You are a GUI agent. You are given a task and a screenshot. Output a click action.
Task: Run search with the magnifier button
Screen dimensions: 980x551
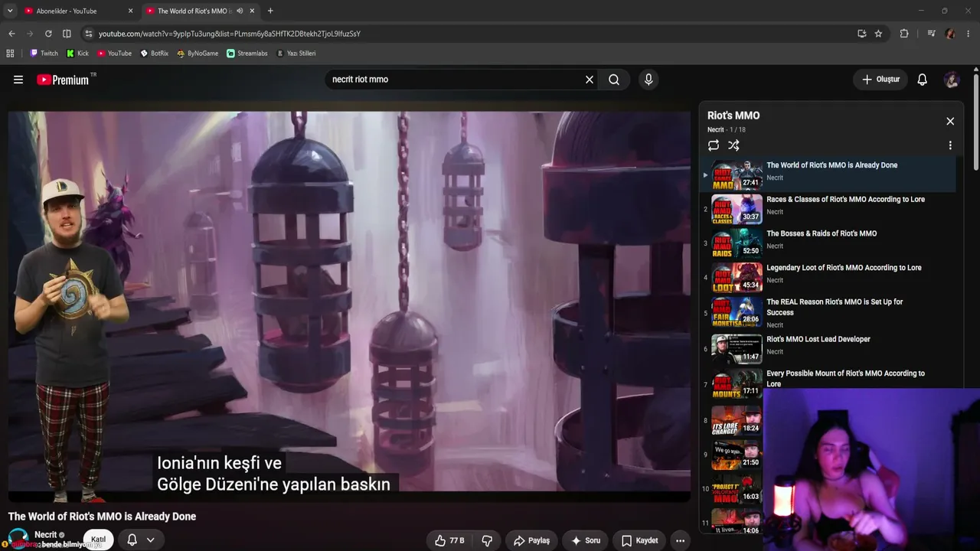614,80
